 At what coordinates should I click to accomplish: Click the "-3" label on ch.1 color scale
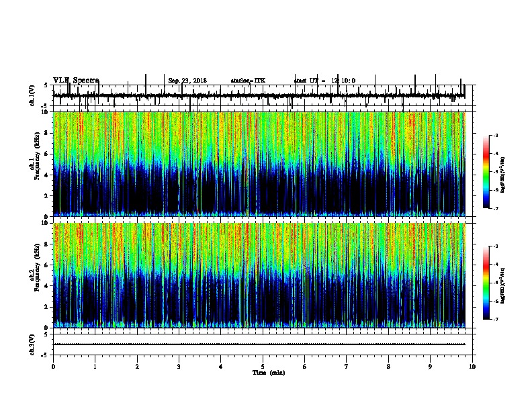(495, 135)
